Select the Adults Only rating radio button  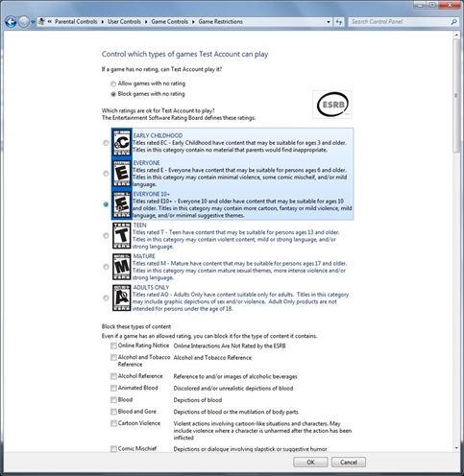click(x=106, y=297)
